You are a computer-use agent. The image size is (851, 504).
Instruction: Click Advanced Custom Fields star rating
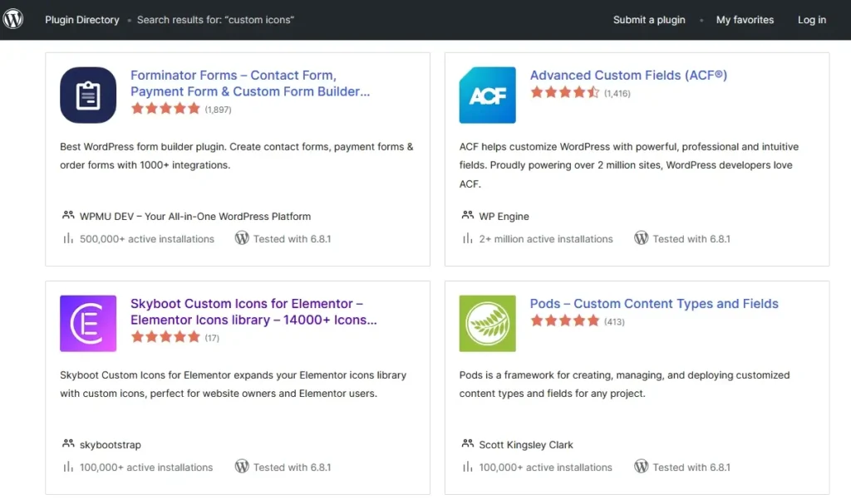(565, 92)
